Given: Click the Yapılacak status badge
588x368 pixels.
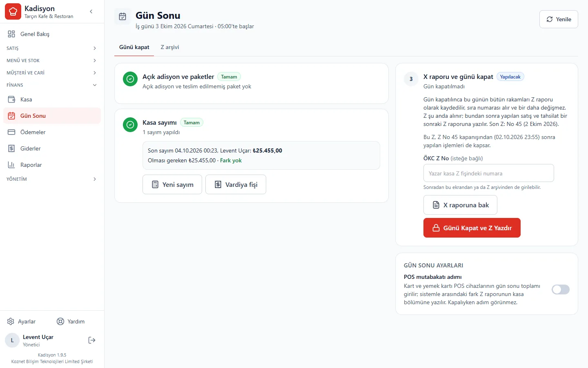Looking at the screenshot, I should pos(510,77).
